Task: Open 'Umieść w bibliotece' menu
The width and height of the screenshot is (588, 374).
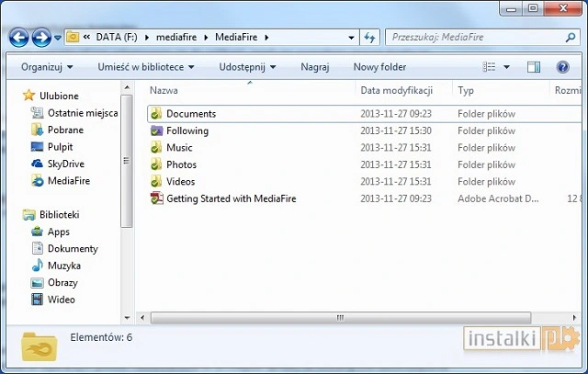Action: pyautogui.click(x=146, y=67)
